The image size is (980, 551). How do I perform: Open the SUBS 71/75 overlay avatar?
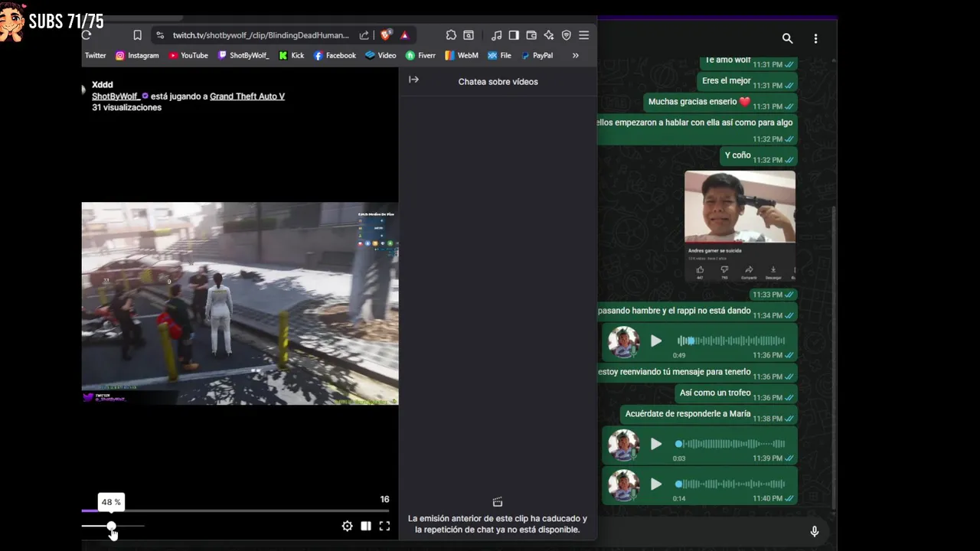(x=12, y=21)
